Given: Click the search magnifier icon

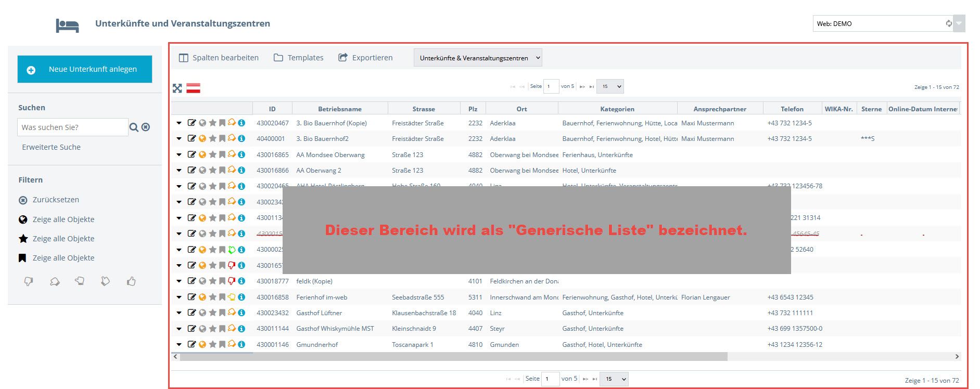Looking at the screenshot, I should click(134, 127).
